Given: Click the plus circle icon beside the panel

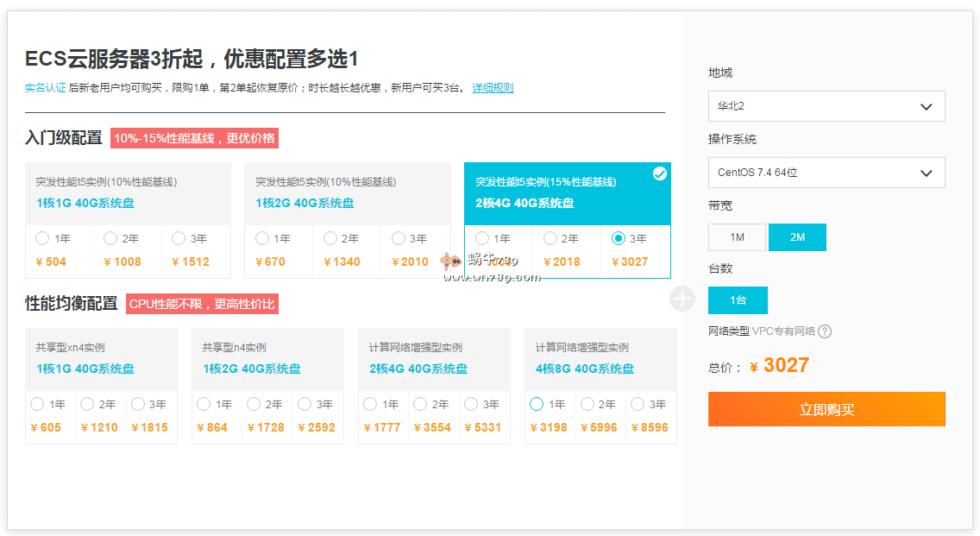Looking at the screenshot, I should [x=682, y=300].
